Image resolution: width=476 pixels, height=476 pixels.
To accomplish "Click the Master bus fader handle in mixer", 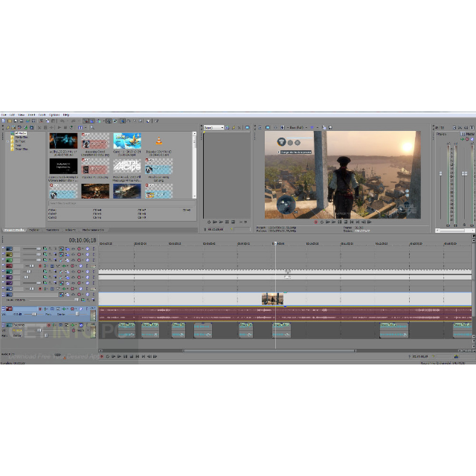I will (x=464, y=173).
